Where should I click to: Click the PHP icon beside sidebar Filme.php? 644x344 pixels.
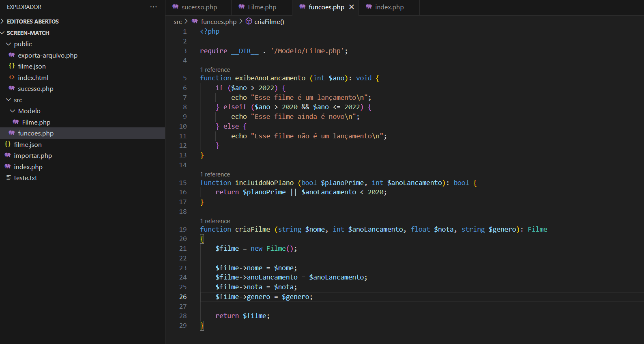16,122
